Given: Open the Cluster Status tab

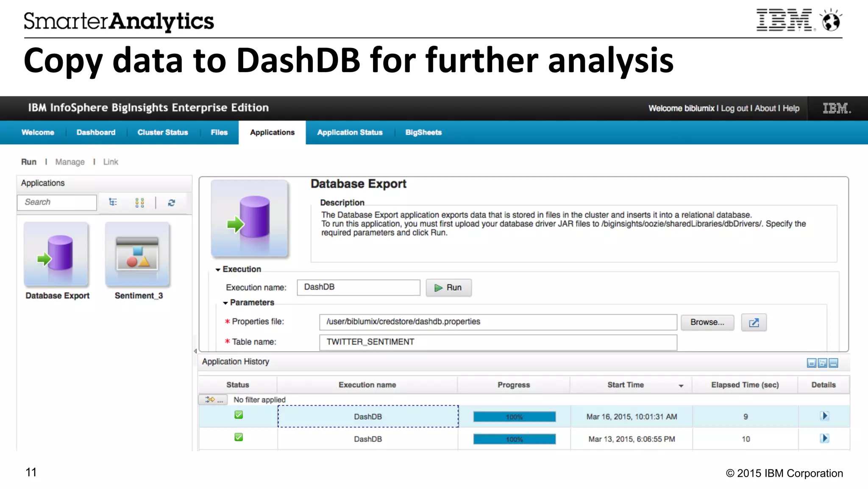Looking at the screenshot, I should 163,132.
